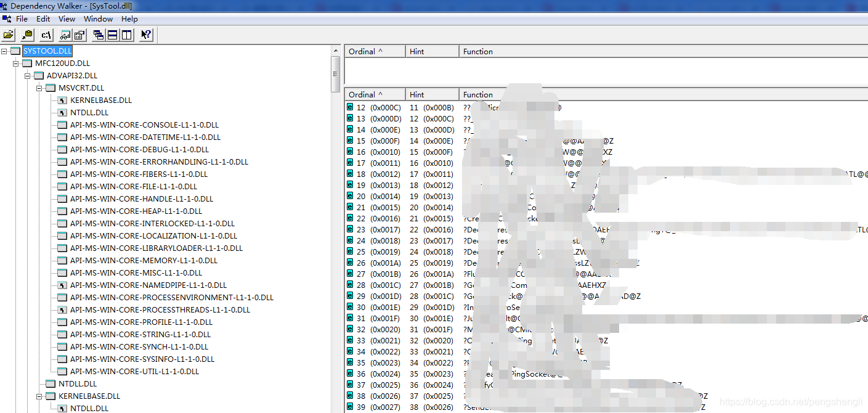Click the module icon beside MFC120UD.DLL
The height and width of the screenshot is (413, 868).
28,63
